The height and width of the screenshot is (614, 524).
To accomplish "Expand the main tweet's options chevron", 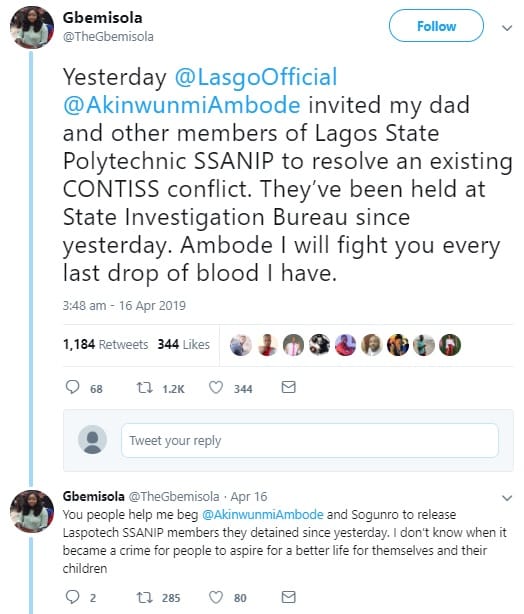I will point(507,28).
